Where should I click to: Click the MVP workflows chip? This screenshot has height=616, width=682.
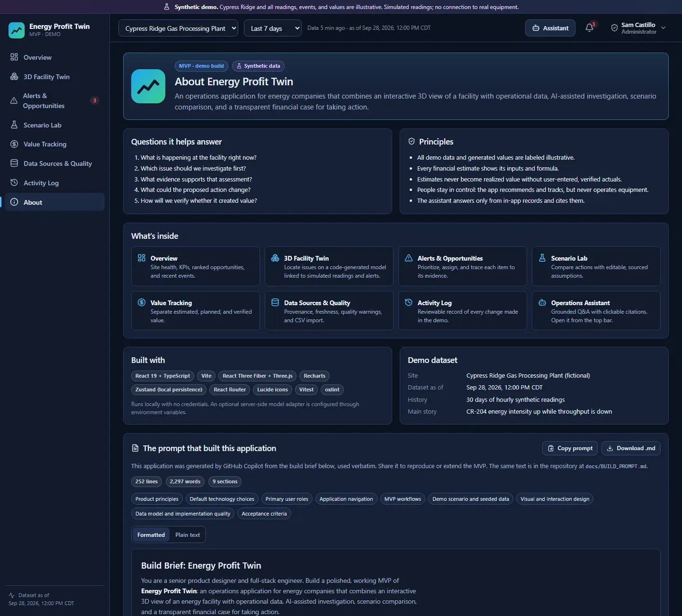[403, 499]
